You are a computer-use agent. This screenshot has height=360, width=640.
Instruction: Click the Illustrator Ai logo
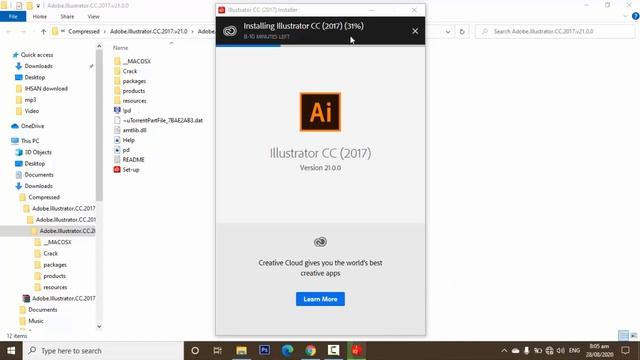(x=320, y=112)
